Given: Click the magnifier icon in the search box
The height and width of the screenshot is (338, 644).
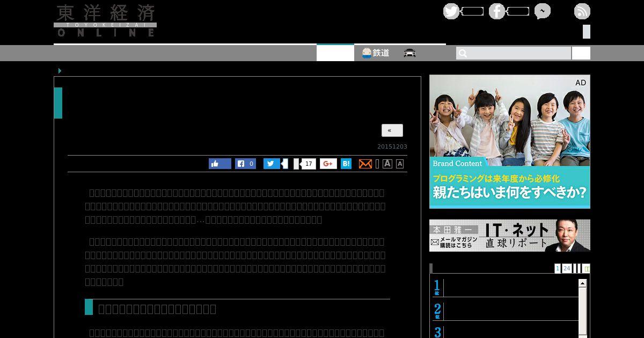Looking at the screenshot, I should click(463, 53).
